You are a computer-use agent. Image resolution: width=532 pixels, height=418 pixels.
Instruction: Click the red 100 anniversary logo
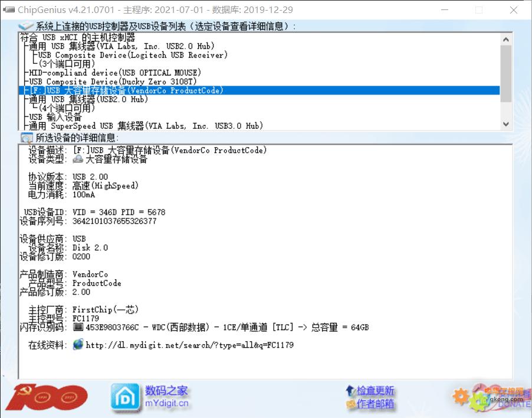pos(47,397)
